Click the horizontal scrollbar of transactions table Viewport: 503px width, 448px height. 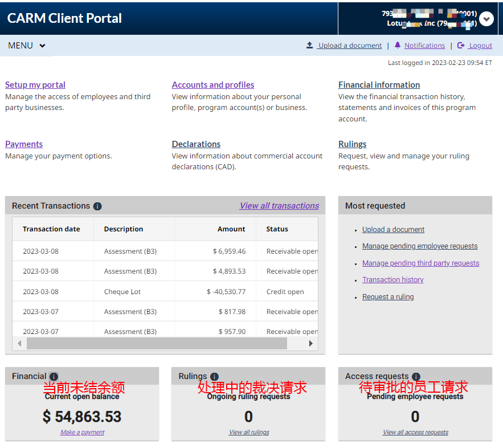coord(157,344)
